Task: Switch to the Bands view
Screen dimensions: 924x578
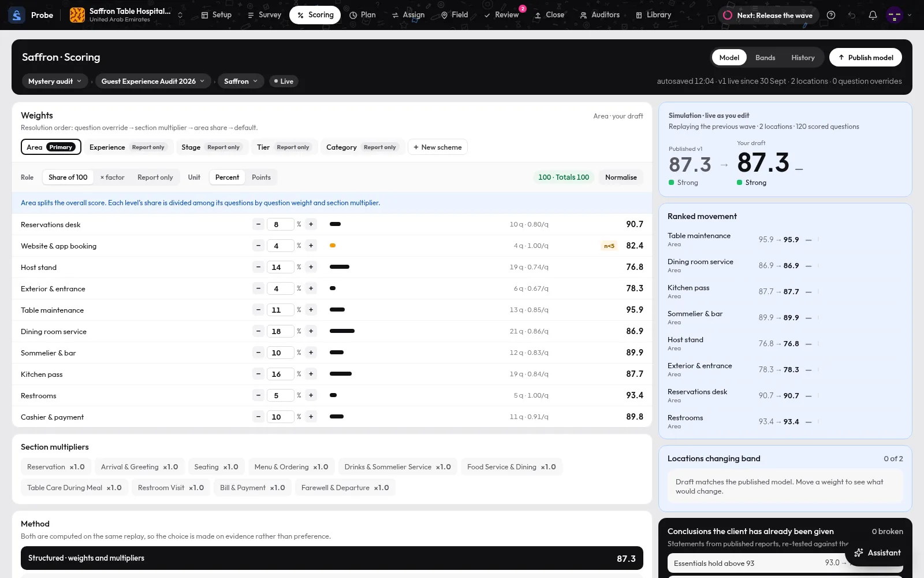Action: pyautogui.click(x=765, y=57)
